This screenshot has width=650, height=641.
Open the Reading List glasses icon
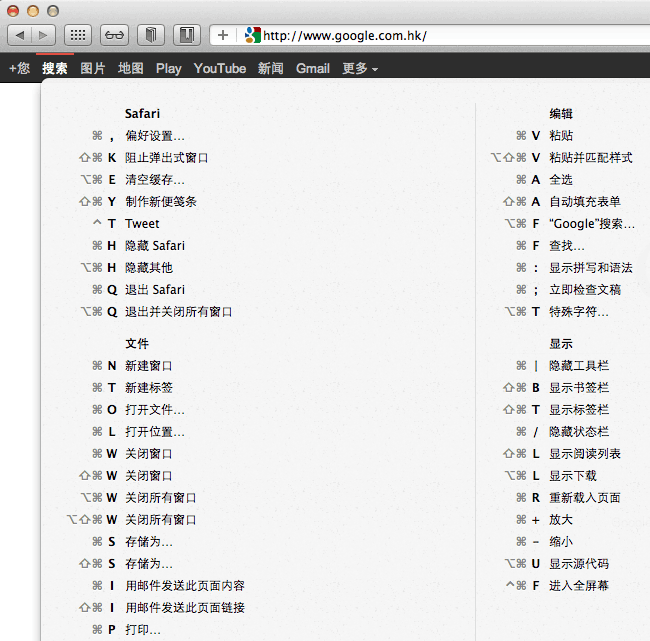(114, 35)
